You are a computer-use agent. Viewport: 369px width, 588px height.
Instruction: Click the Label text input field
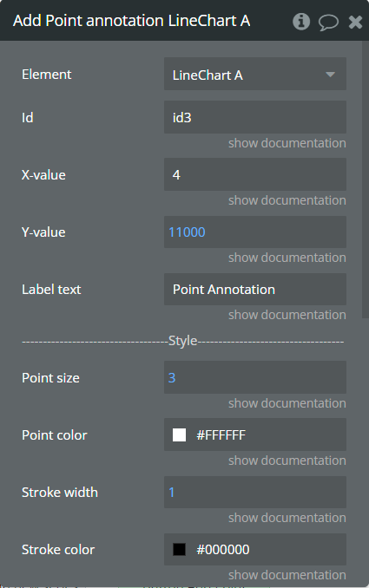[255, 289]
